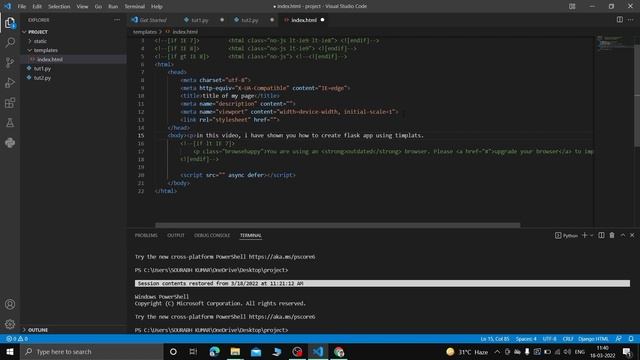Open the Accounts menu icon
Screen dimensions: 640x360
coord(10,304)
